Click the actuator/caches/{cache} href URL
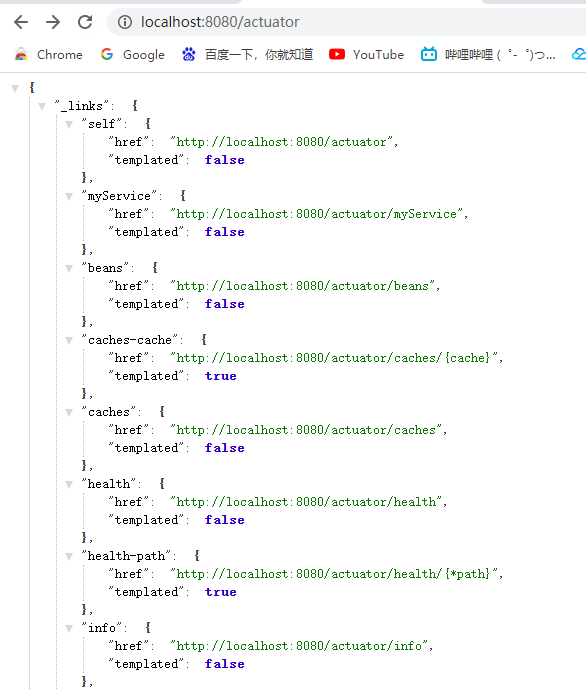The image size is (586, 690). click(334, 358)
